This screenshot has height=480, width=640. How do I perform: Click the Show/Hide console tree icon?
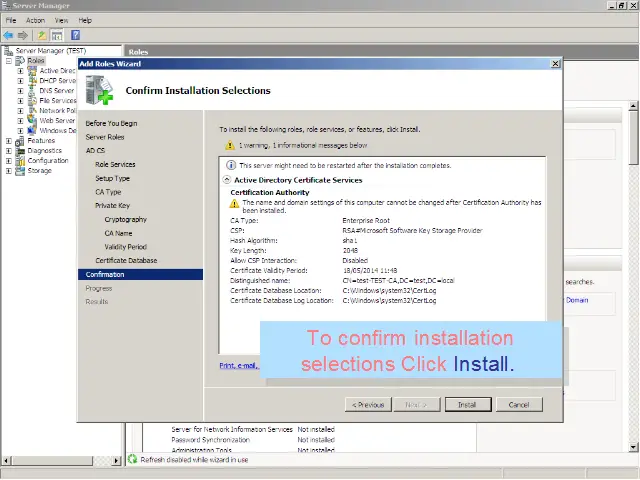(x=57, y=35)
